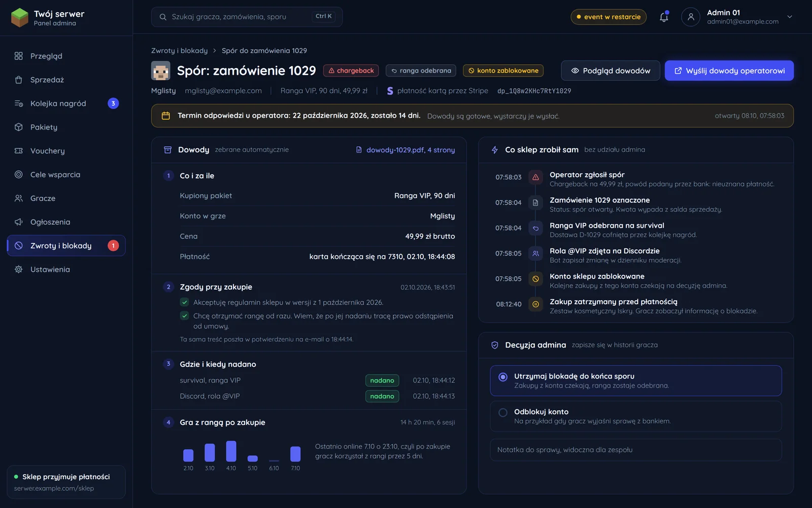
Task: Open the Pakiety sidebar item
Action: click(x=66, y=127)
